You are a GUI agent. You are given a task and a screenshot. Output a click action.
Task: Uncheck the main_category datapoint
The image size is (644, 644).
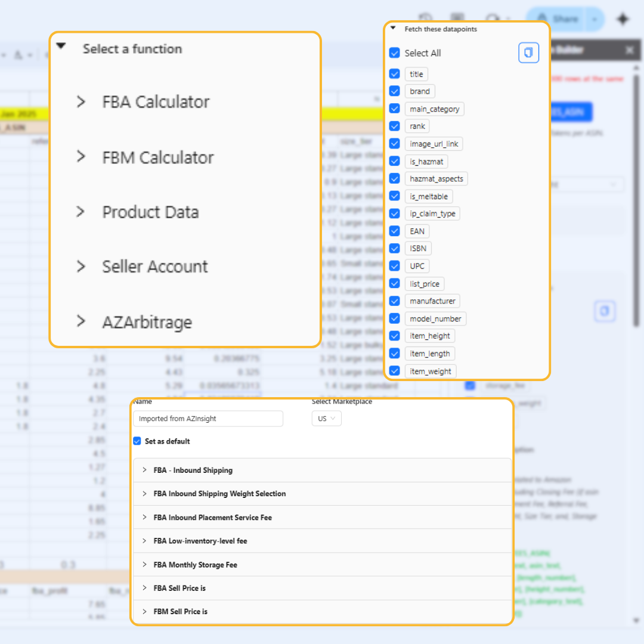[394, 109]
